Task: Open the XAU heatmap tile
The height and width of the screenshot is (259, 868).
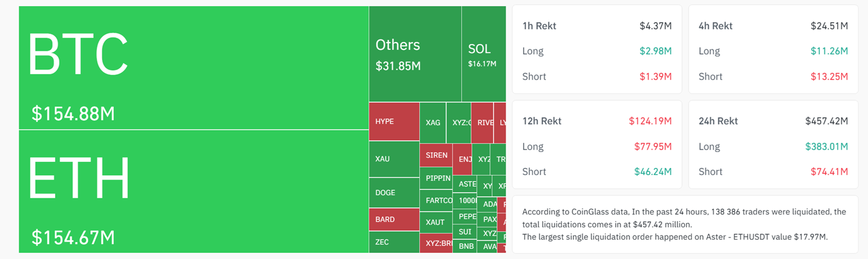Action: (x=394, y=159)
